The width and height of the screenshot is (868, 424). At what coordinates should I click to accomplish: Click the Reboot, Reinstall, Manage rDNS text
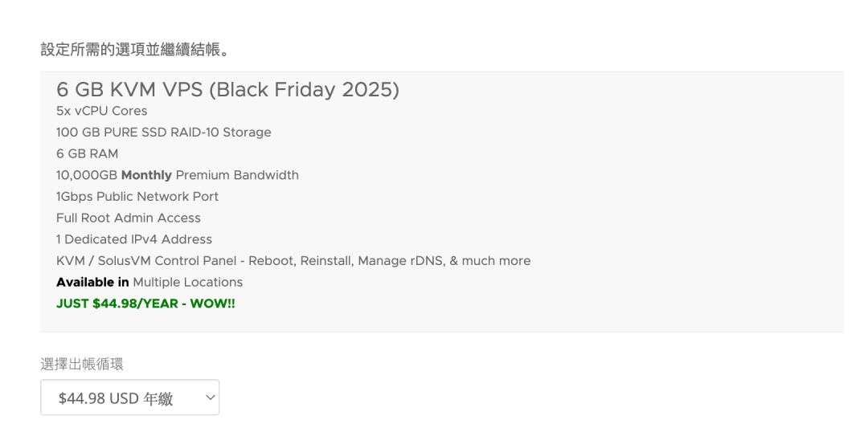360,261
